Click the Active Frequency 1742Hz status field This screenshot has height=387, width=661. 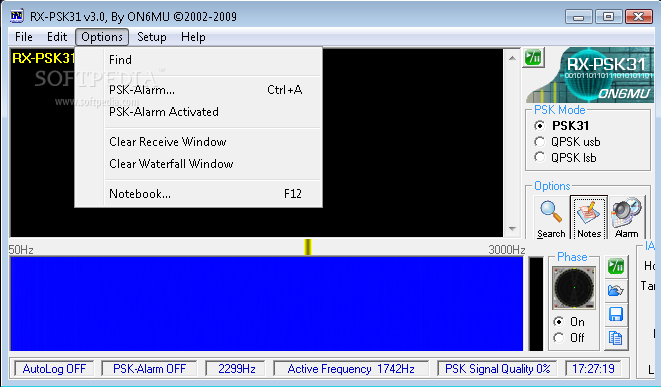[351, 369]
